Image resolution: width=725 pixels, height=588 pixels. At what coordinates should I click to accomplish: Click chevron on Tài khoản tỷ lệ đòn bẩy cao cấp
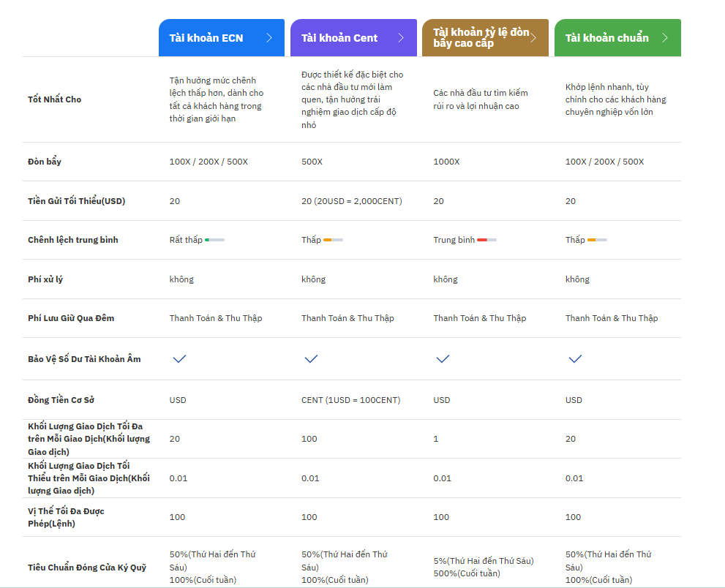[x=533, y=38]
